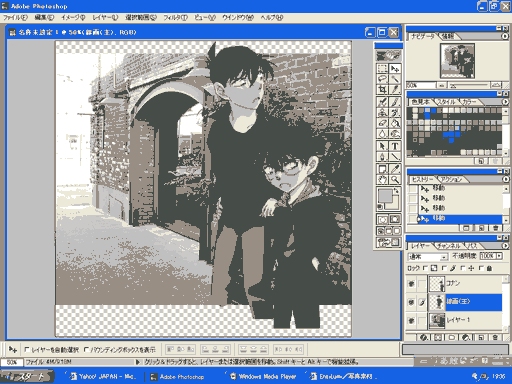Select the Dodge tool
The width and height of the screenshot is (512, 384).
(395, 134)
